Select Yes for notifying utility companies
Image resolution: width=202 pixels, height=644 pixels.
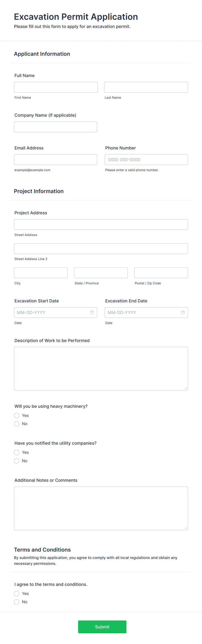pyautogui.click(x=17, y=452)
